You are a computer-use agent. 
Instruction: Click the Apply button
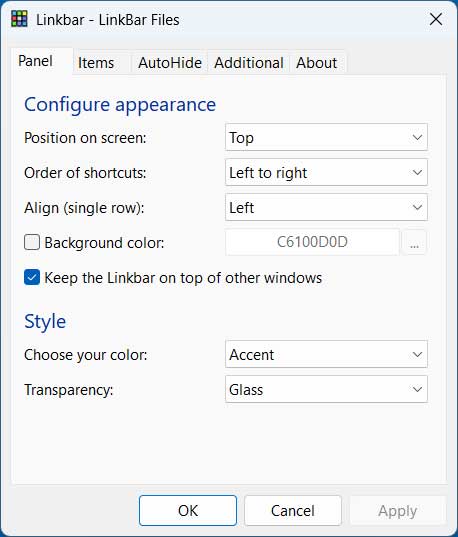398,510
